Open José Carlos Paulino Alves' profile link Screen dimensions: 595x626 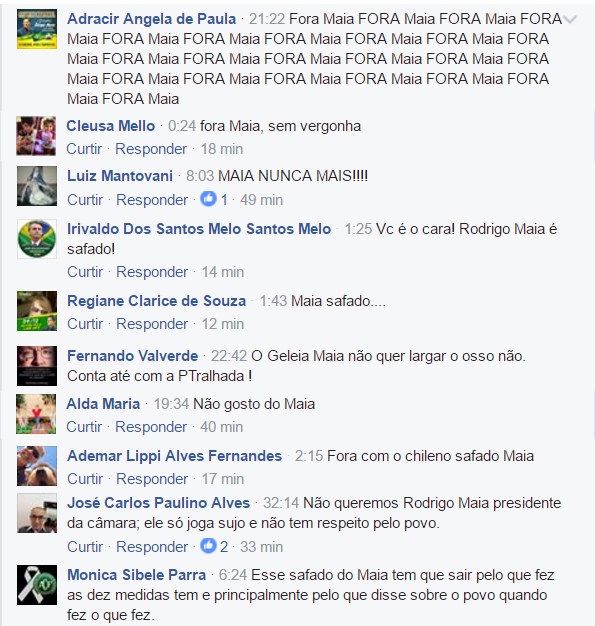click(159, 503)
